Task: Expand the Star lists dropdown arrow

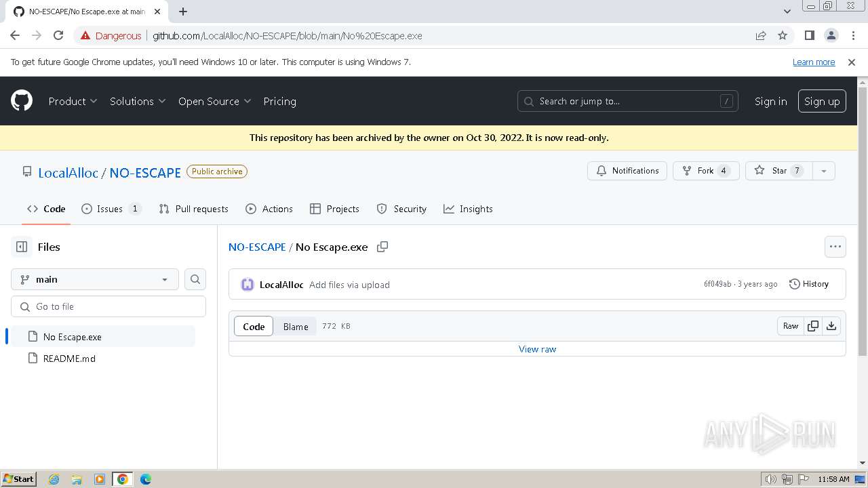Action: pos(824,171)
